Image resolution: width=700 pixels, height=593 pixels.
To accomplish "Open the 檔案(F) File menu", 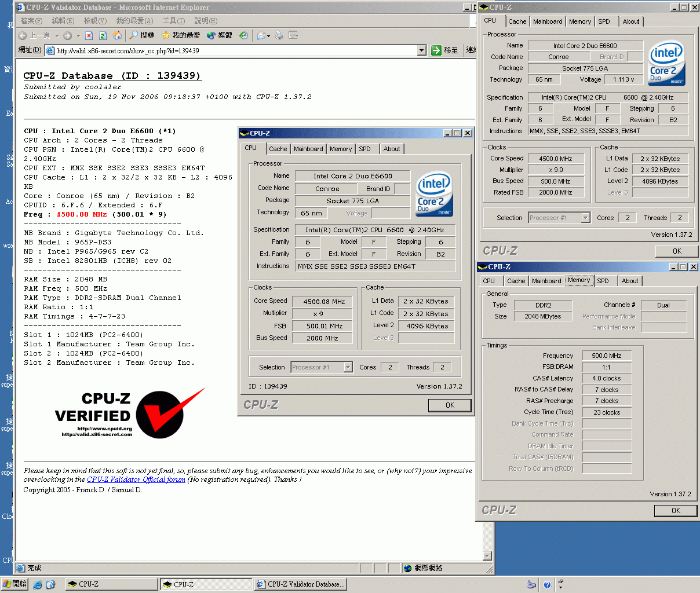I will pos(32,21).
